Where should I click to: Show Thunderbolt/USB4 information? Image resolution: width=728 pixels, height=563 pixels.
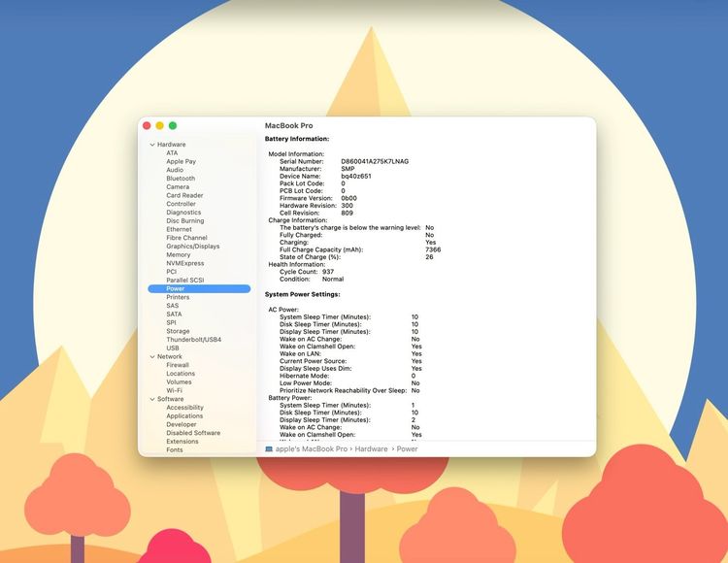point(193,340)
